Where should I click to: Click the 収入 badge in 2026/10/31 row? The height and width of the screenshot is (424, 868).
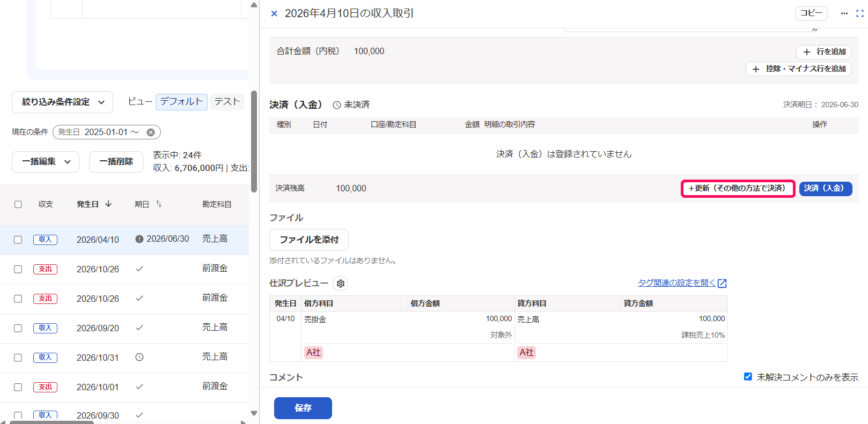(45, 358)
